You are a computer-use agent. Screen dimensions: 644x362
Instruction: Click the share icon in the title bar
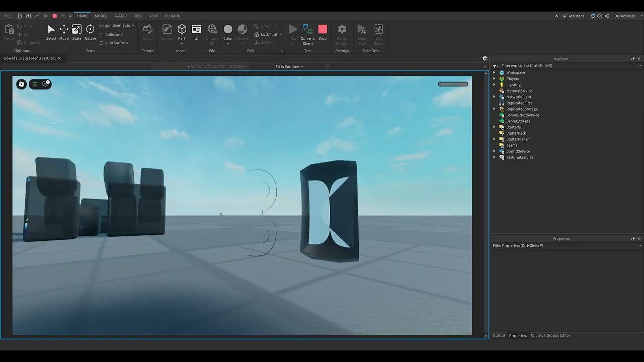pyautogui.click(x=607, y=16)
